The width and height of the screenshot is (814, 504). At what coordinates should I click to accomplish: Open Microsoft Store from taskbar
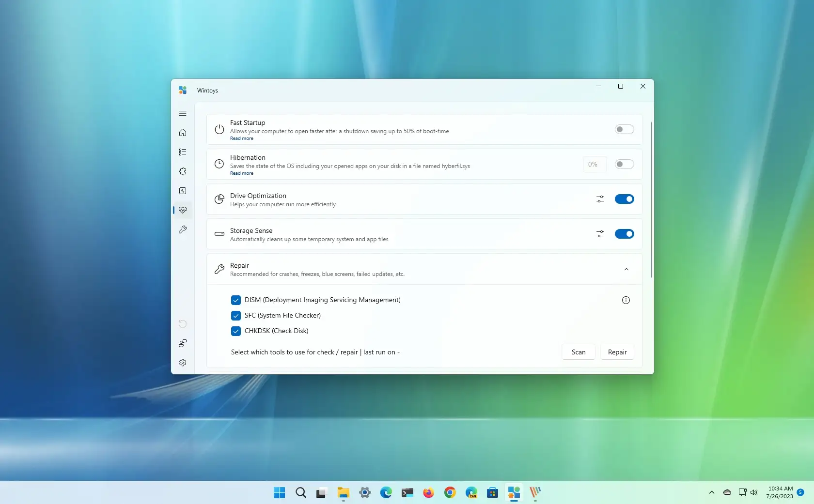(493, 493)
